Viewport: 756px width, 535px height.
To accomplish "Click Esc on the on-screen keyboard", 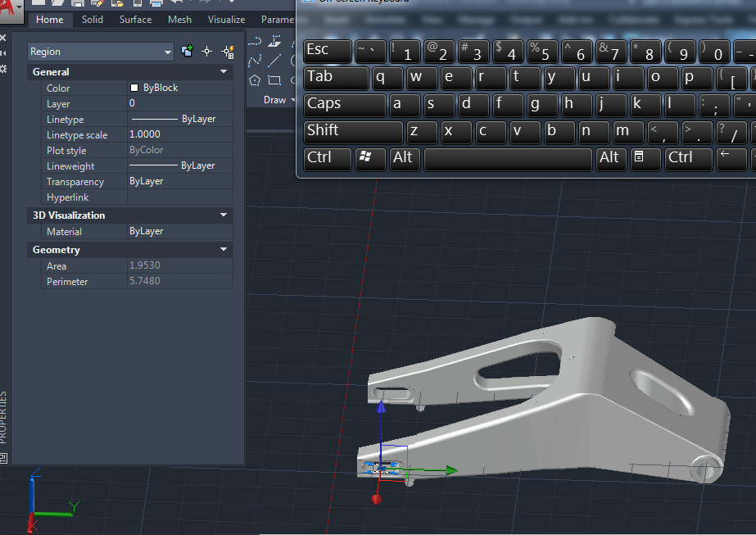I will pos(328,51).
